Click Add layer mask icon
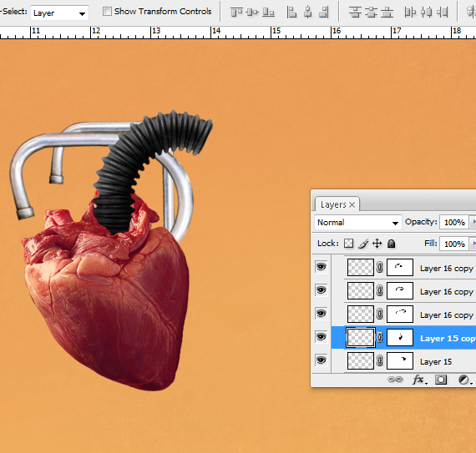Viewport: 476px width, 453px height. 441,380
